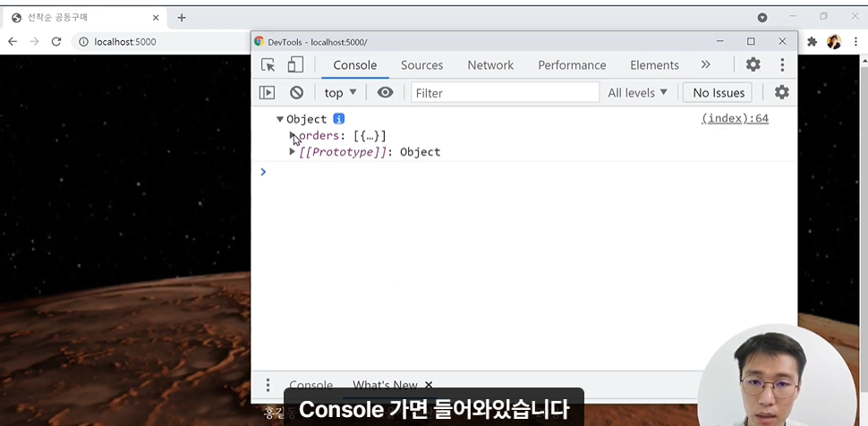The width and height of the screenshot is (868, 426).
Task: Open the (index):64 source link
Action: (x=735, y=118)
